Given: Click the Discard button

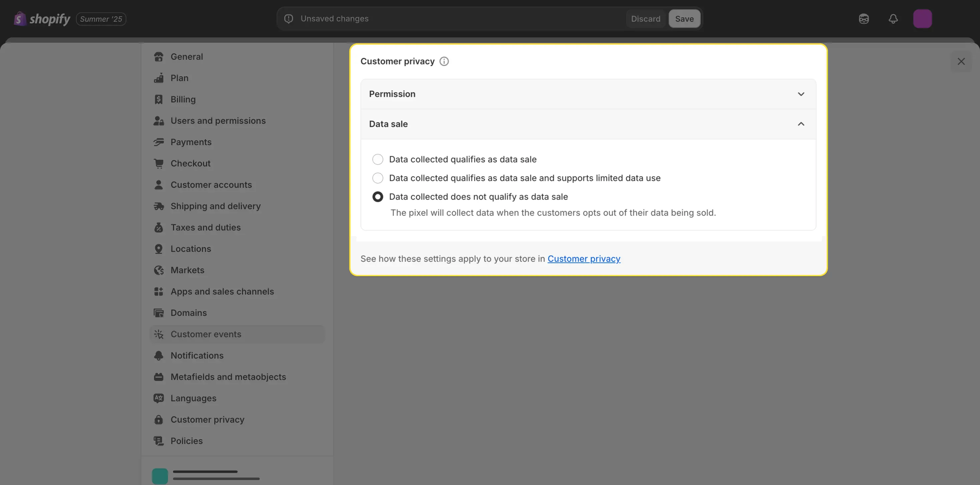Looking at the screenshot, I should 645,19.
